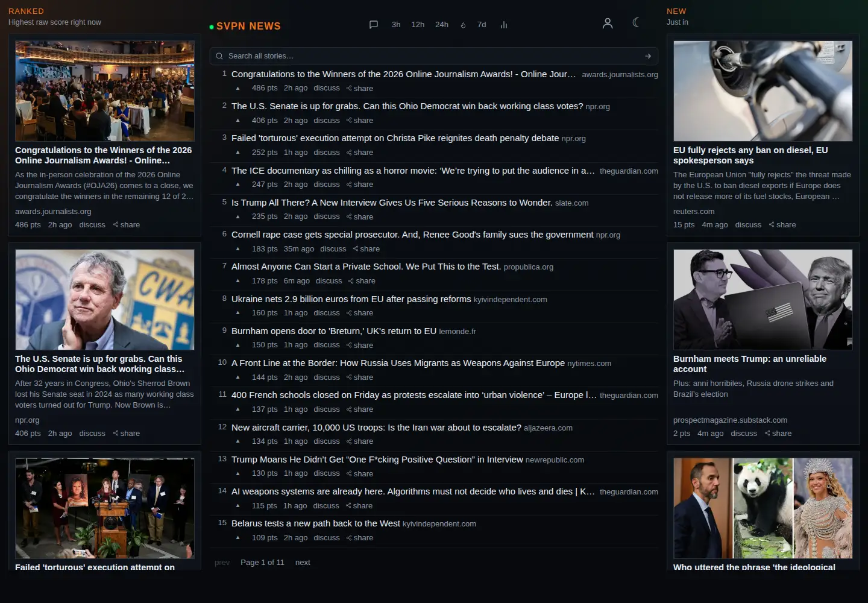Upvote the Ukraine nets 2.9 billion euros story
The image size is (868, 603).
[x=238, y=313]
